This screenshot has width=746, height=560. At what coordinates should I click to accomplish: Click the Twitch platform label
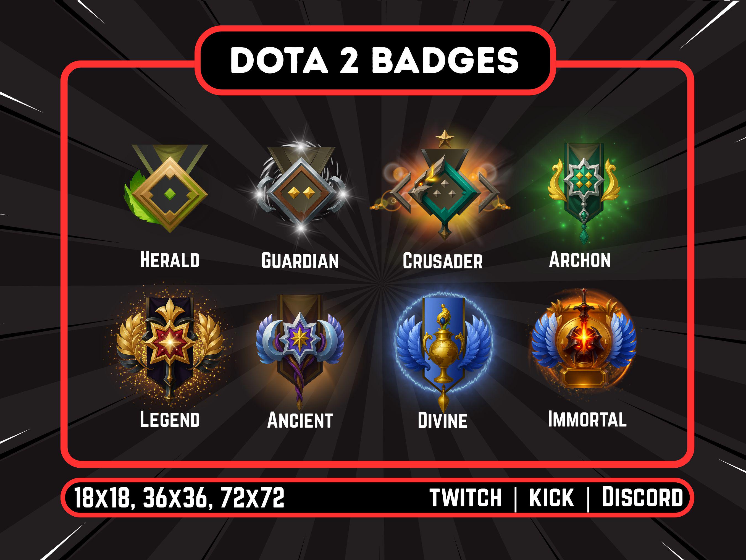466,498
